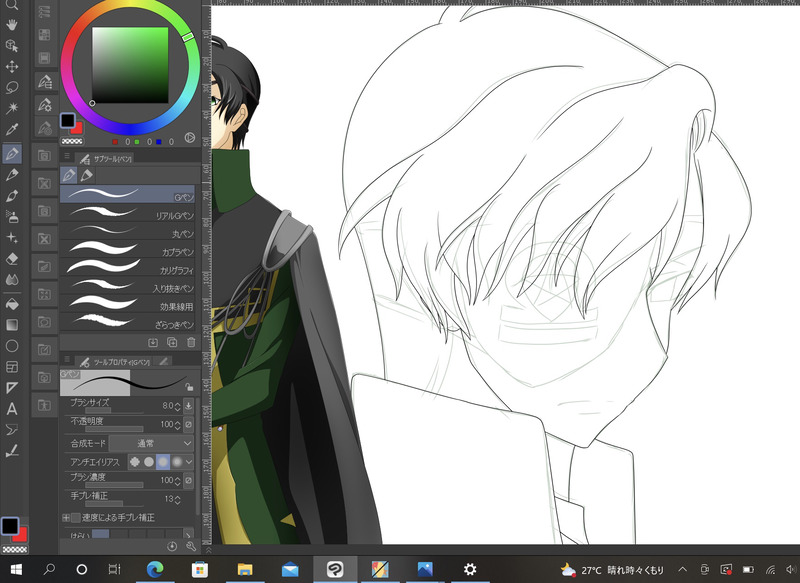
Task: Switch to ツールプロパティ[Gペン] tab
Action: (114, 362)
